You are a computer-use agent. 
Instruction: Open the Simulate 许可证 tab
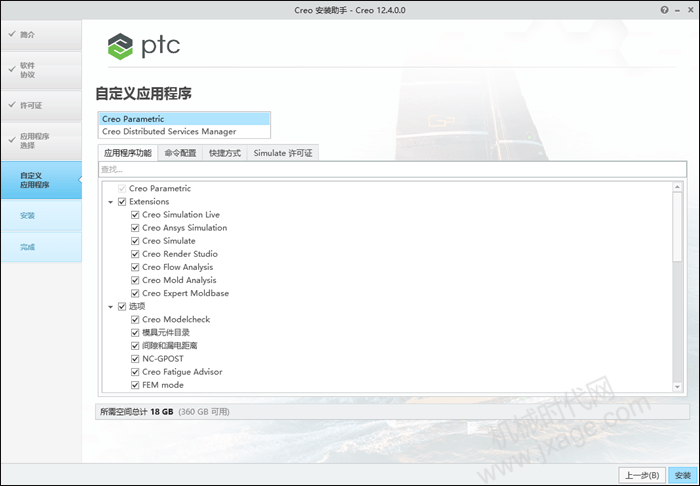[283, 153]
